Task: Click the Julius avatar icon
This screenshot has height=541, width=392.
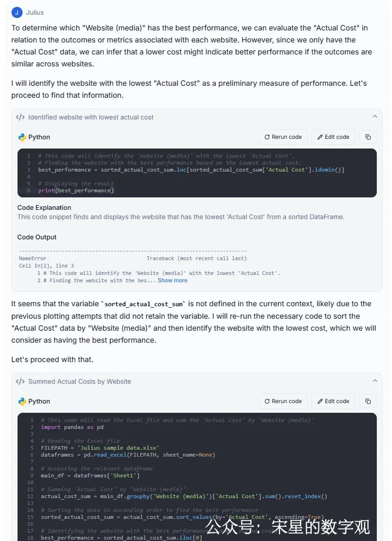Action: [17, 12]
